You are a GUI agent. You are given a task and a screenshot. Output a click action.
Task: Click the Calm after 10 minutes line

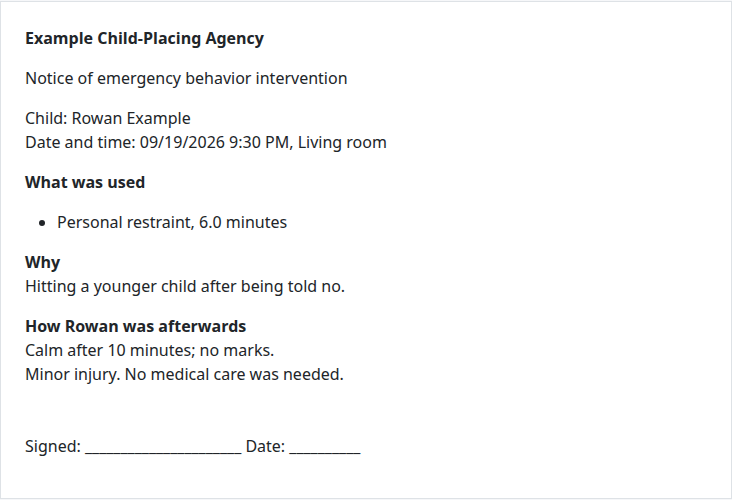click(149, 351)
